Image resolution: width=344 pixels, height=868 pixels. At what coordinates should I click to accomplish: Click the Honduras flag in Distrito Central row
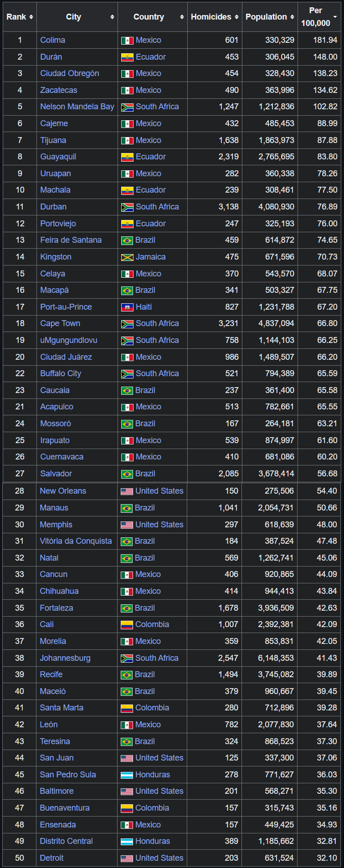[127, 842]
